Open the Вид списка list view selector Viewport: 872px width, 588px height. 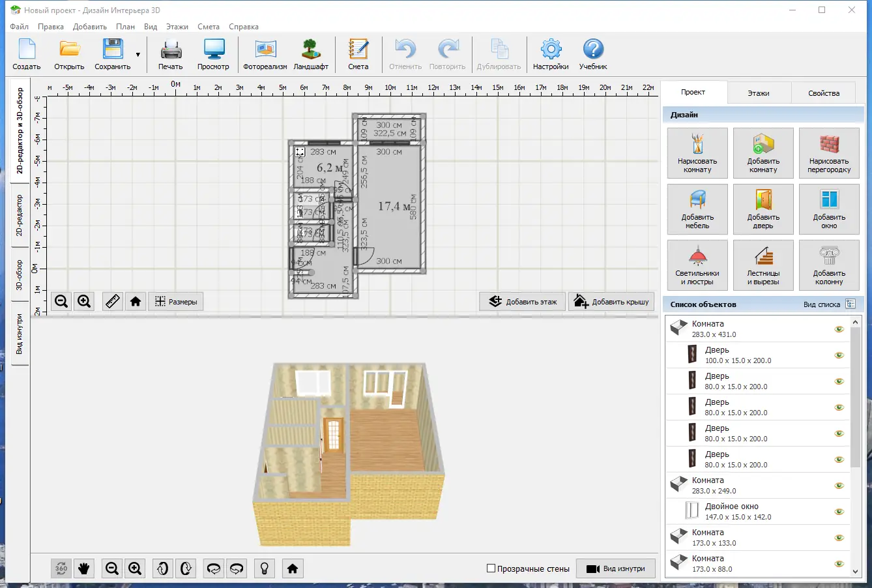(x=850, y=304)
